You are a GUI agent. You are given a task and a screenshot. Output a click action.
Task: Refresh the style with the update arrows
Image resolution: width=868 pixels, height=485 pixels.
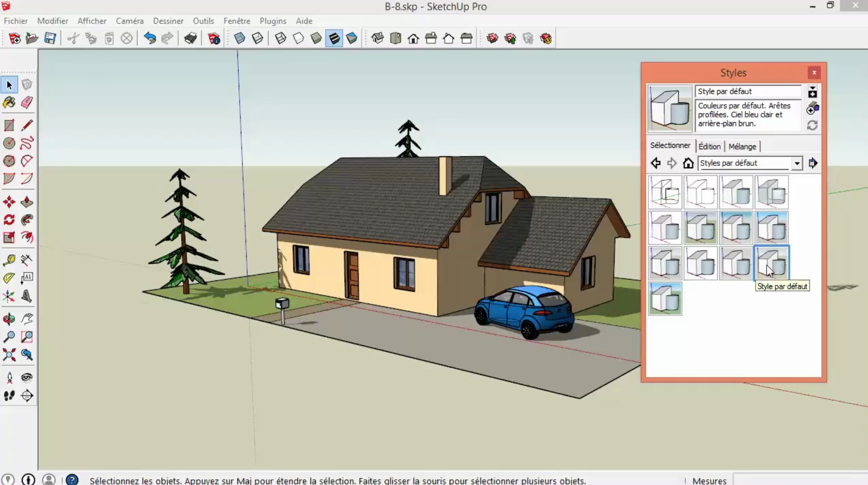coord(813,125)
